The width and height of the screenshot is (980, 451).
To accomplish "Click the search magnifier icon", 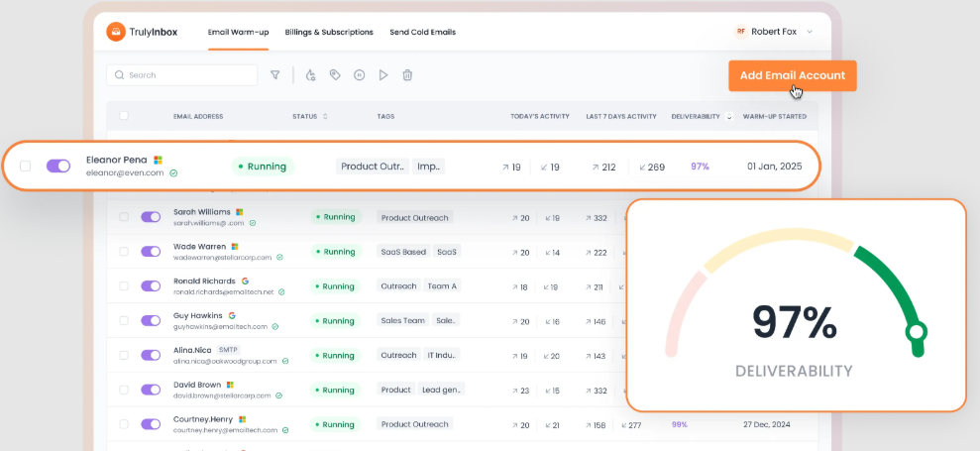I will click(x=119, y=75).
